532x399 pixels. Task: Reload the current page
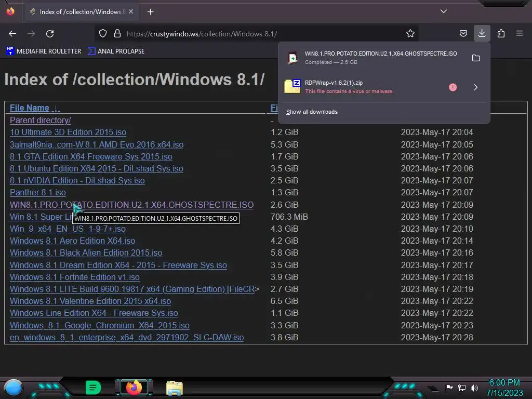[50, 34]
